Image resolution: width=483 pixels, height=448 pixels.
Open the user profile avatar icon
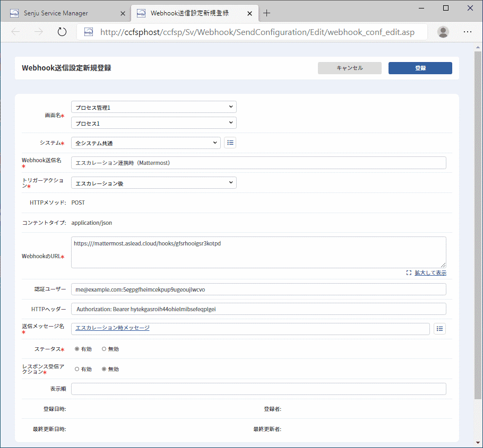[x=443, y=32]
